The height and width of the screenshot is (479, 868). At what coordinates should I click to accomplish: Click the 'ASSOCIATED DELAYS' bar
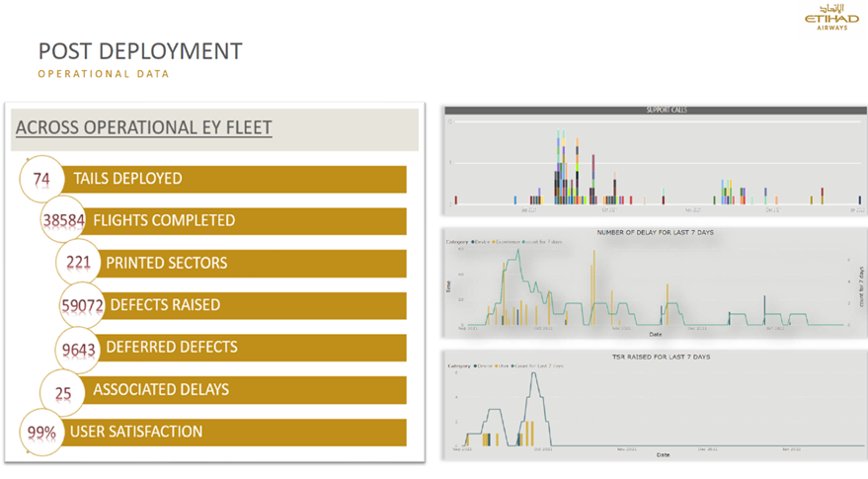244,390
